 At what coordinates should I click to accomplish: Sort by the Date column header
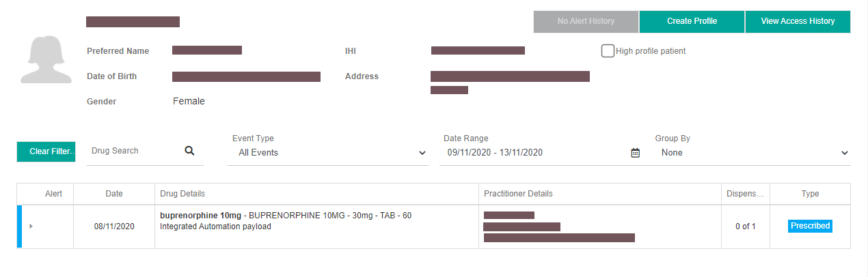[x=114, y=194]
